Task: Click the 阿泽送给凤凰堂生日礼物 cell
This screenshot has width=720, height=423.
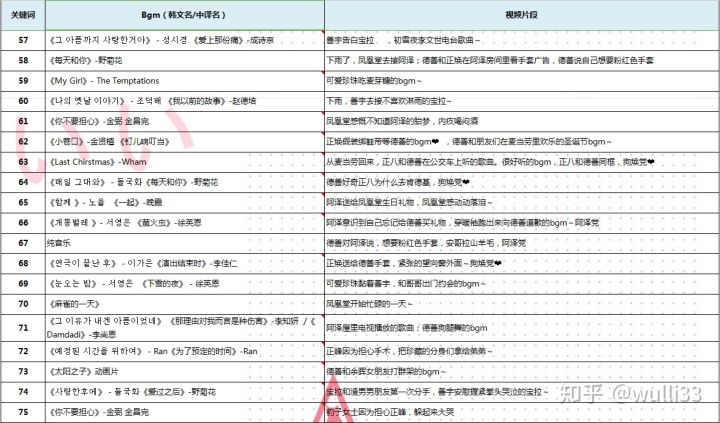Action: (522, 203)
